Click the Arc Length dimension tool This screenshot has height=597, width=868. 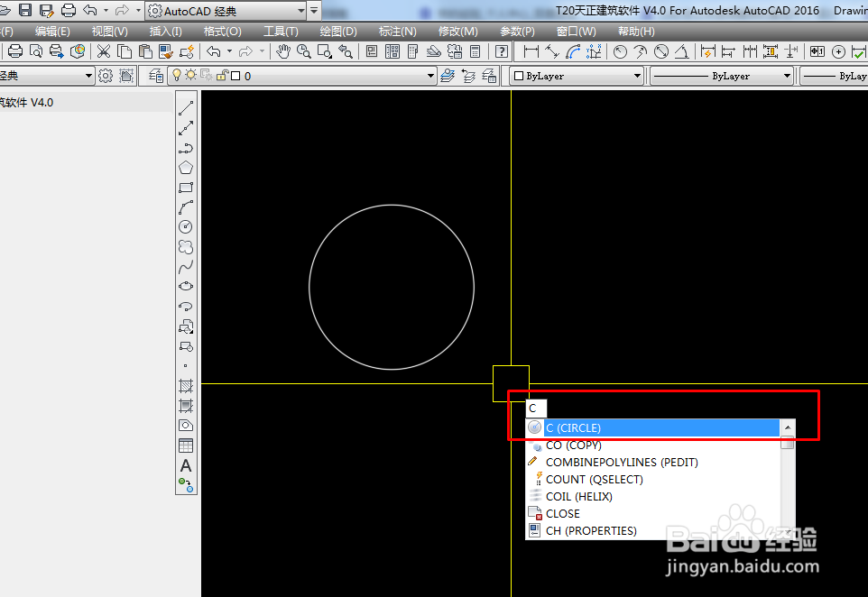[x=573, y=52]
